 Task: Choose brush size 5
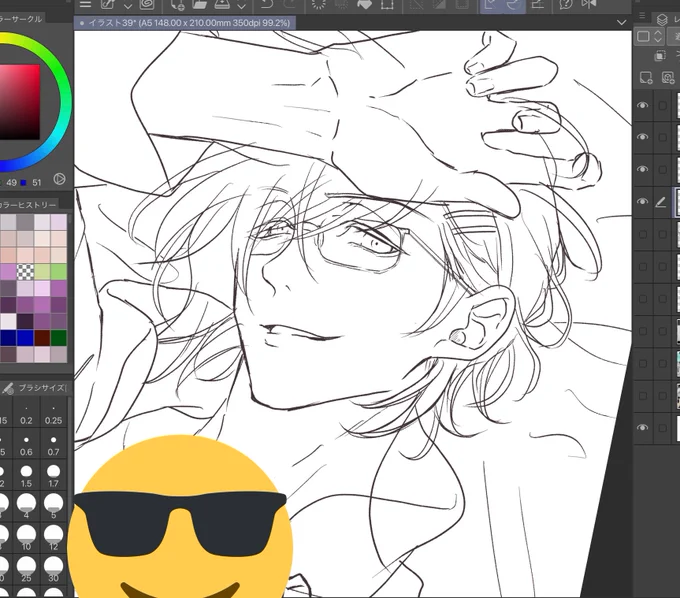53,506
